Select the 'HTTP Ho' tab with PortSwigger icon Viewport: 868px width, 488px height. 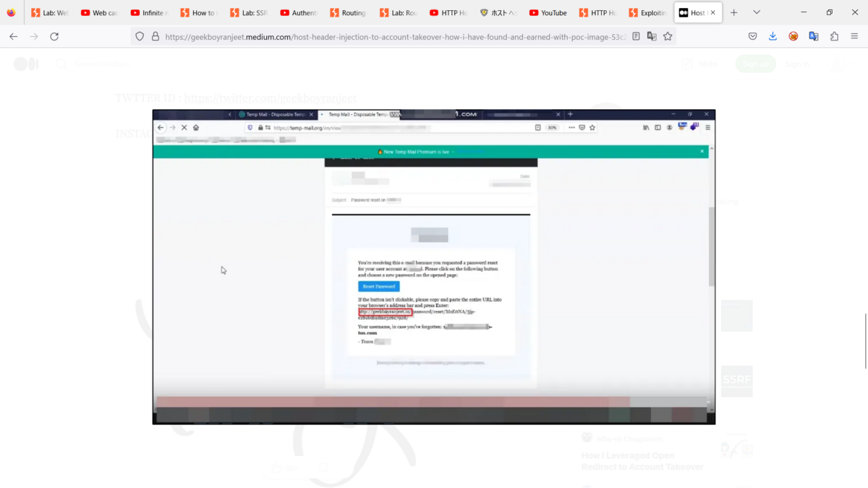(x=597, y=12)
